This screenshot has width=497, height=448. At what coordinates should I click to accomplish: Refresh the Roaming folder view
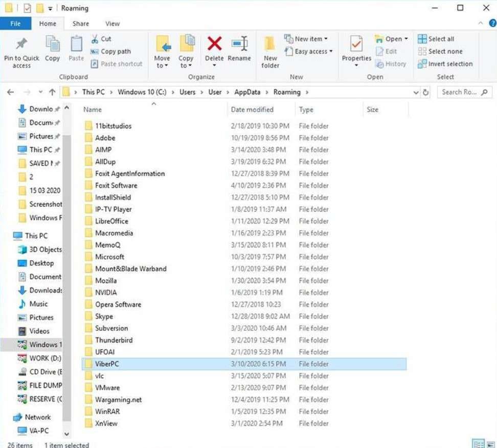425,92
